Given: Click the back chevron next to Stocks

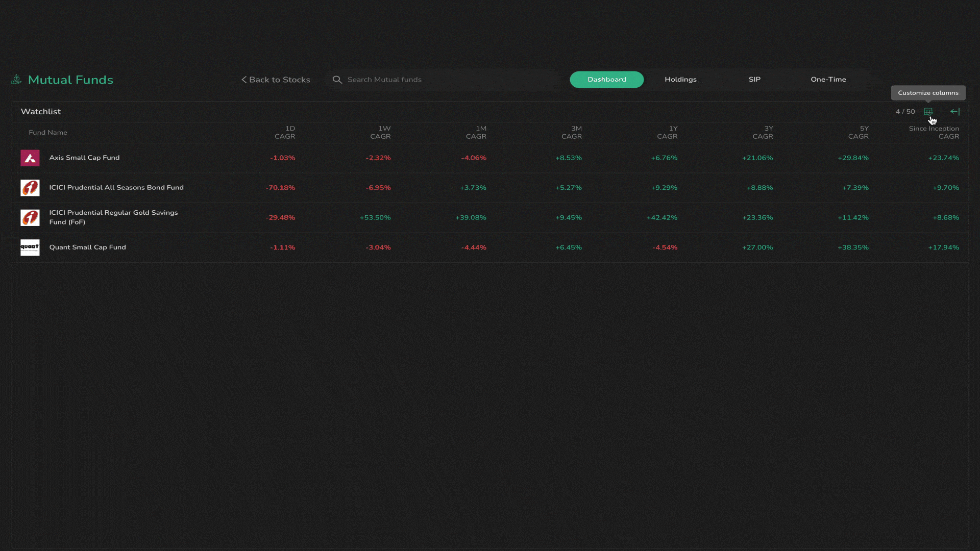Looking at the screenshot, I should tap(243, 80).
